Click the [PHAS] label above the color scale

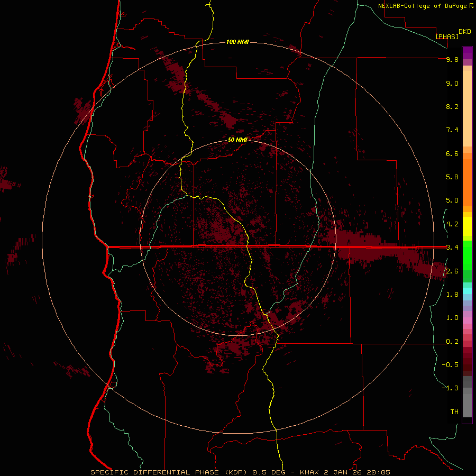(447, 36)
